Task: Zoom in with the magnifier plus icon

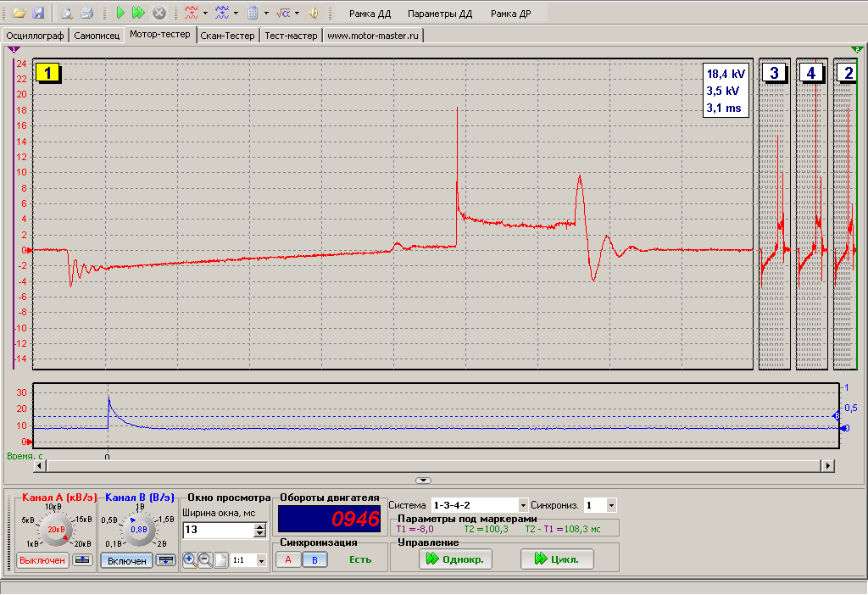Action: pos(190,560)
